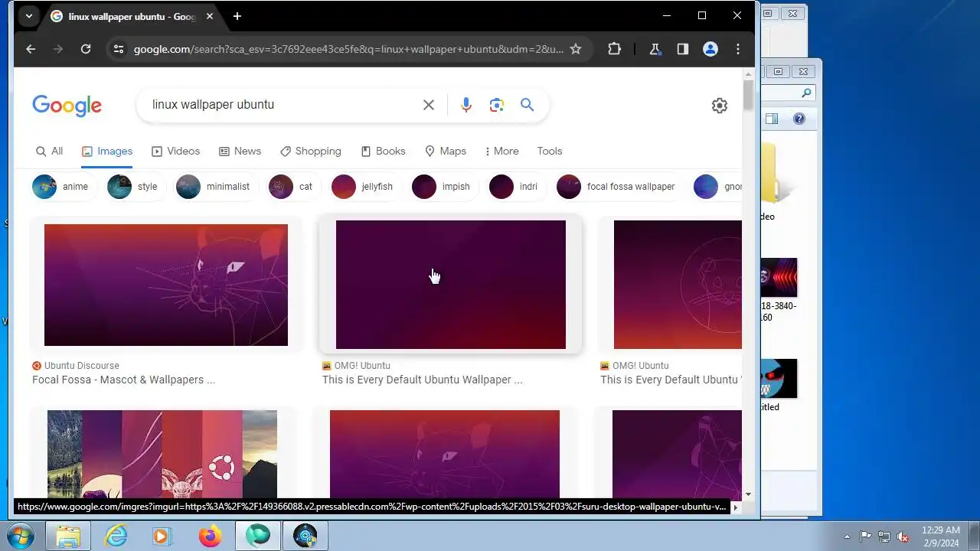Screen dimensions: 980x551
Task: Click the Chrome tab search dropdown arrow
Action: 28,16
